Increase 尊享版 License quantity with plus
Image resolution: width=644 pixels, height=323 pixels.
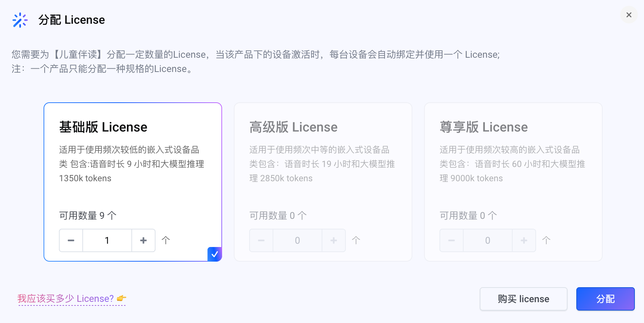[524, 240]
